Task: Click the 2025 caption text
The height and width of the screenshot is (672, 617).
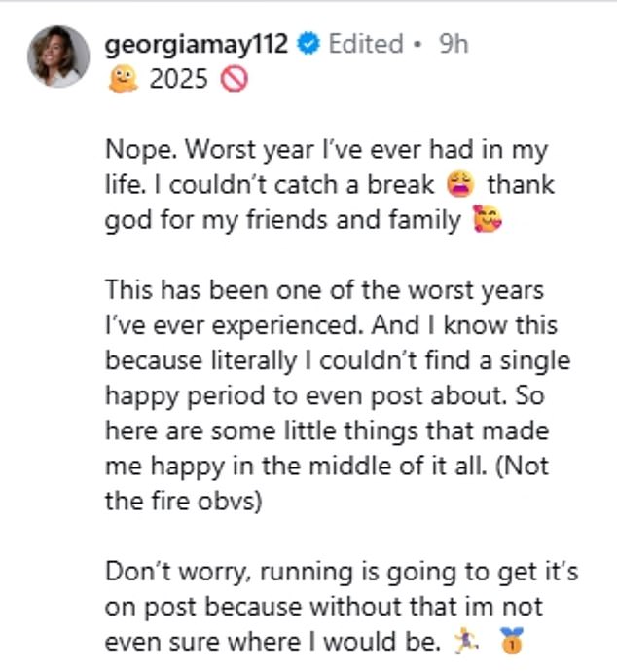Action: (x=178, y=80)
